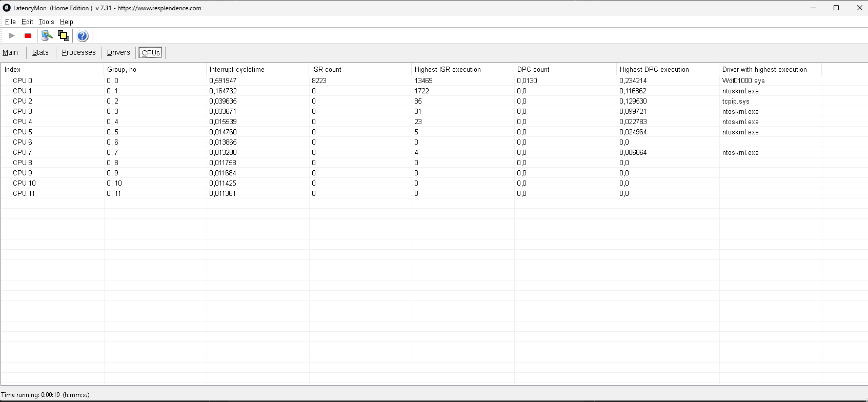Sort by Interrupt cycletime column header
The image size is (868, 402).
click(x=258, y=69)
